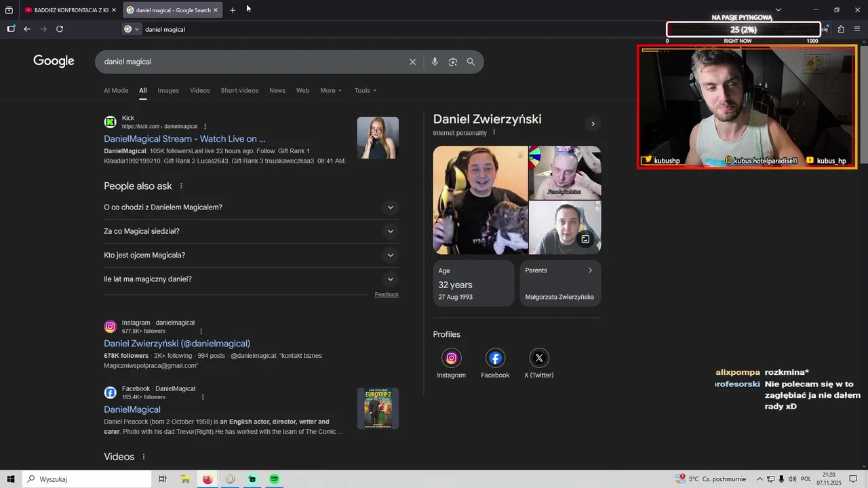This screenshot has width=868, height=488.
Task: Open new browser tab with plus
Action: (x=233, y=10)
